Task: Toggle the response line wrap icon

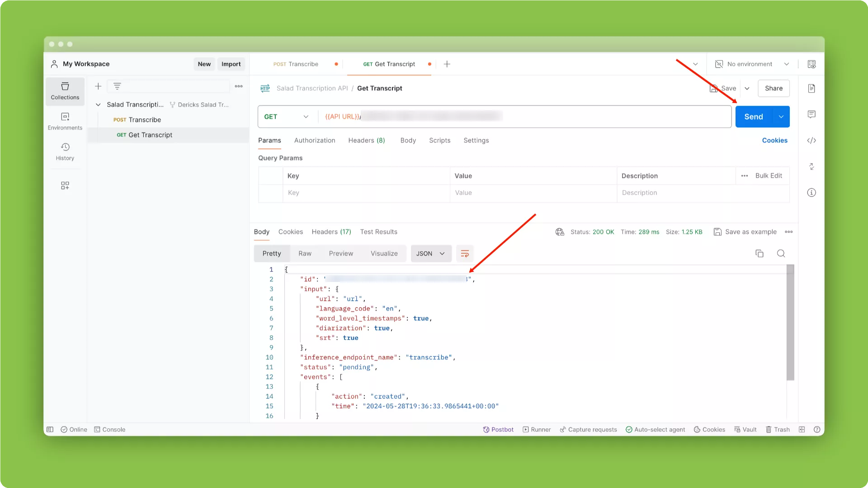Action: (465, 253)
